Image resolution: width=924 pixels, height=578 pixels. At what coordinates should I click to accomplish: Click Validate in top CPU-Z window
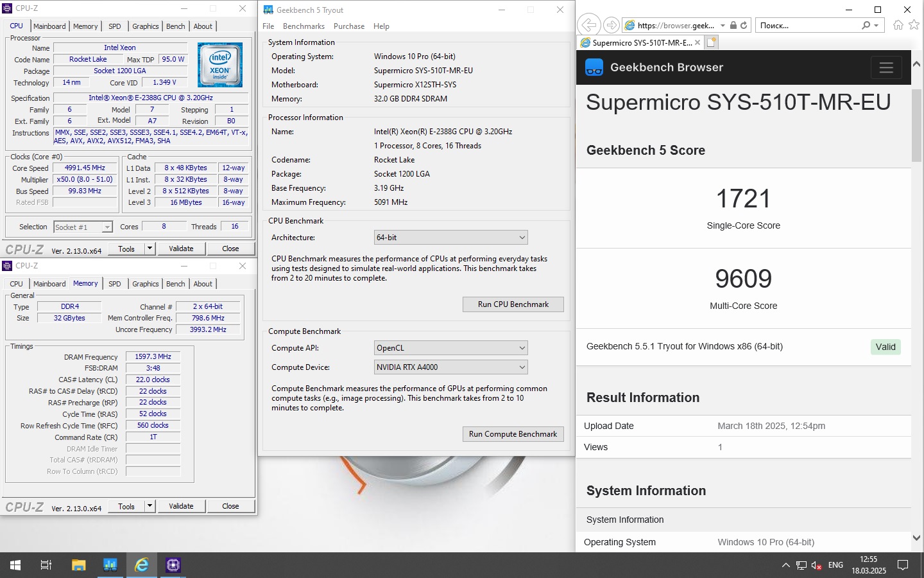click(x=181, y=249)
